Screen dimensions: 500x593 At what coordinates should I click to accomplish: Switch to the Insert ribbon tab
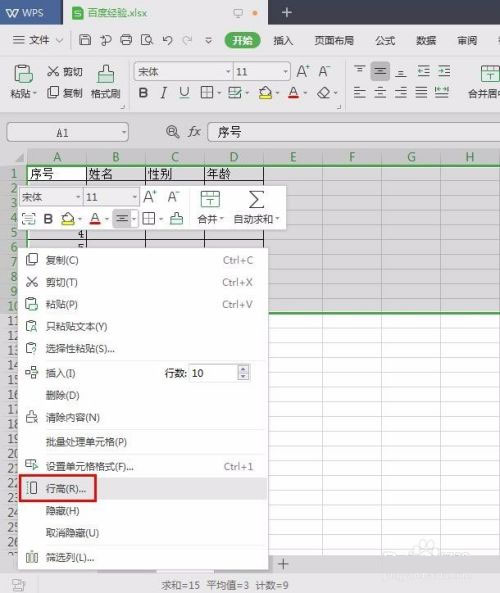coord(283,40)
